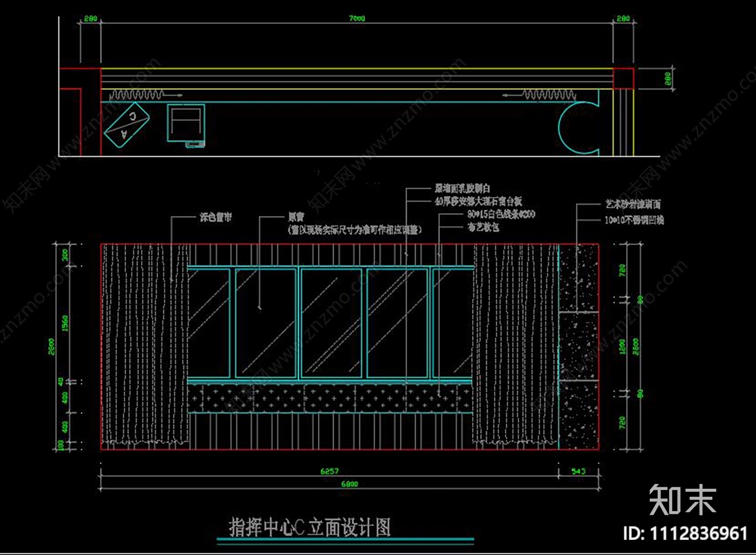
Task: Click the drawing title 指挥中心C立面设计图
Action: 310,527
